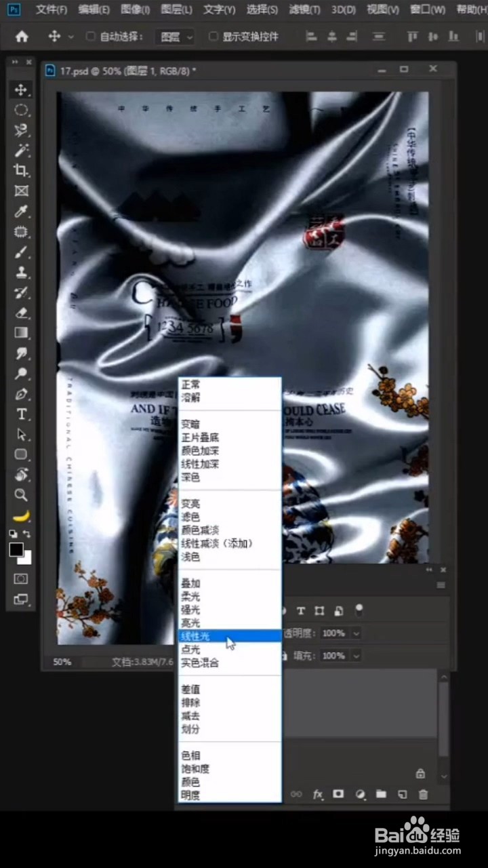Viewport: 488px width, 868px height.
Task: Click the foreground color swatch
Action: [16, 550]
